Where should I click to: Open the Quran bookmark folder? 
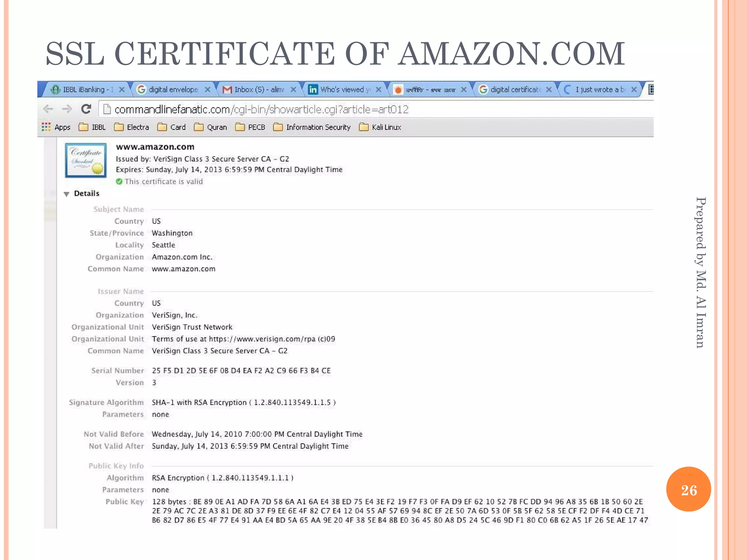[x=210, y=127]
